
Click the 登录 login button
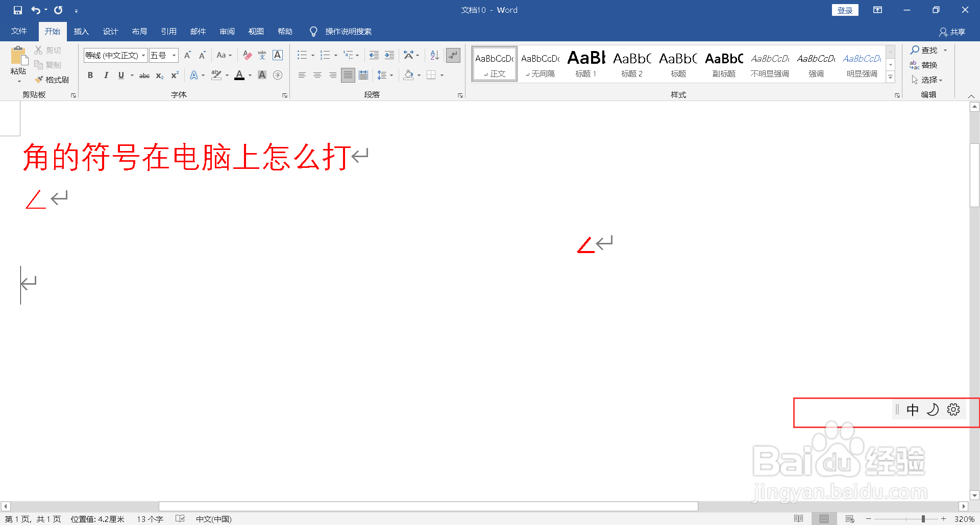point(845,10)
